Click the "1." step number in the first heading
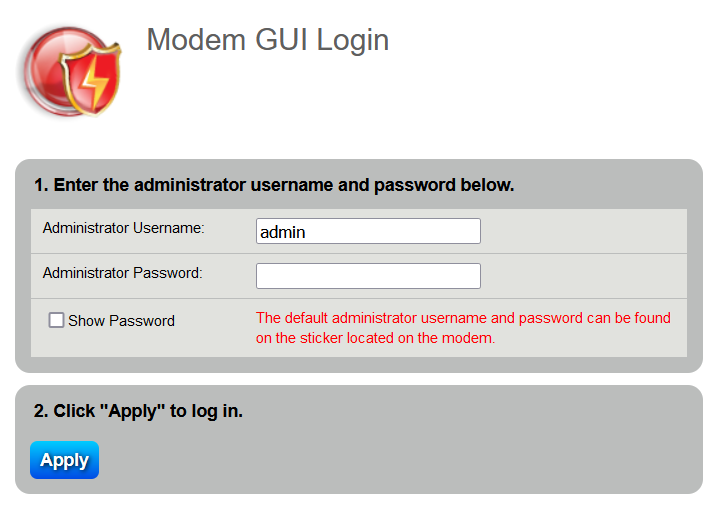 click(x=41, y=185)
